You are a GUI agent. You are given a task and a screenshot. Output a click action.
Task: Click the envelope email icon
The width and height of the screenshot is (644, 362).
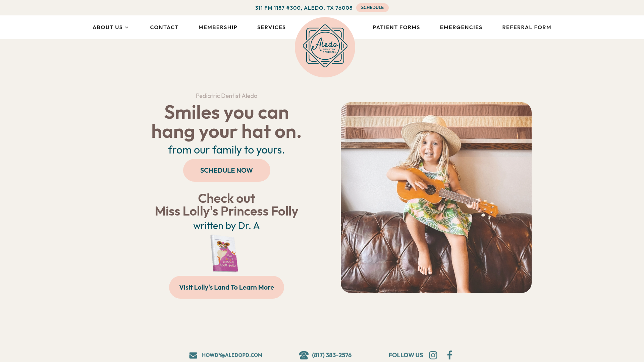(193, 355)
